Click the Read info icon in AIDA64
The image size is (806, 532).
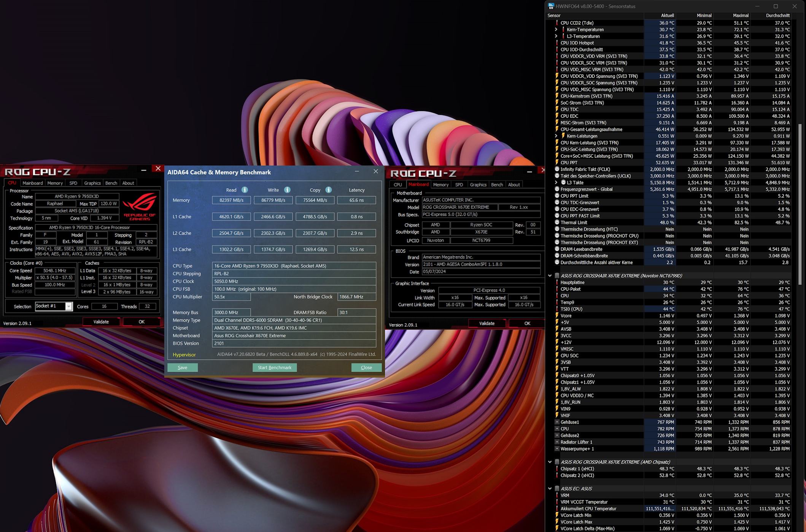[x=245, y=190]
